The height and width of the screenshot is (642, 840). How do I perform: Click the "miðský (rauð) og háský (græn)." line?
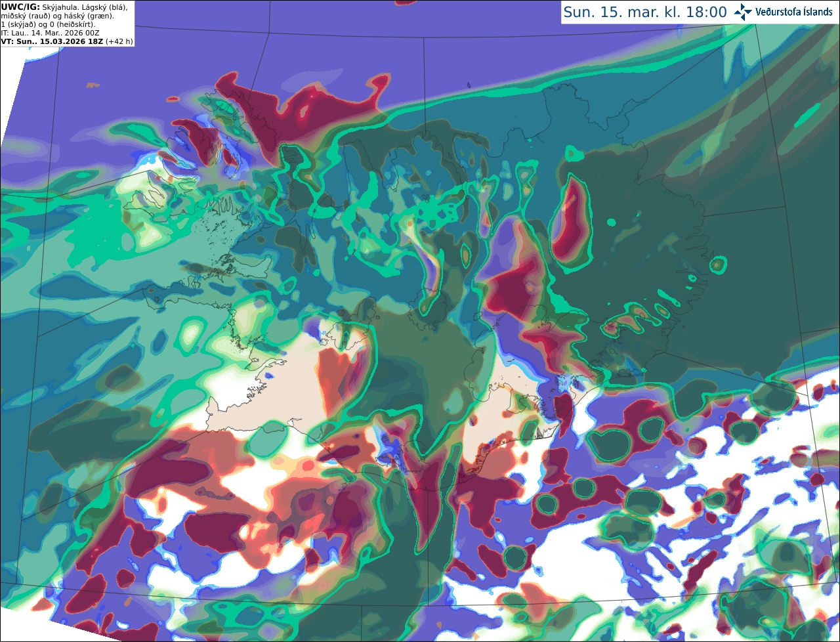pos(57,16)
